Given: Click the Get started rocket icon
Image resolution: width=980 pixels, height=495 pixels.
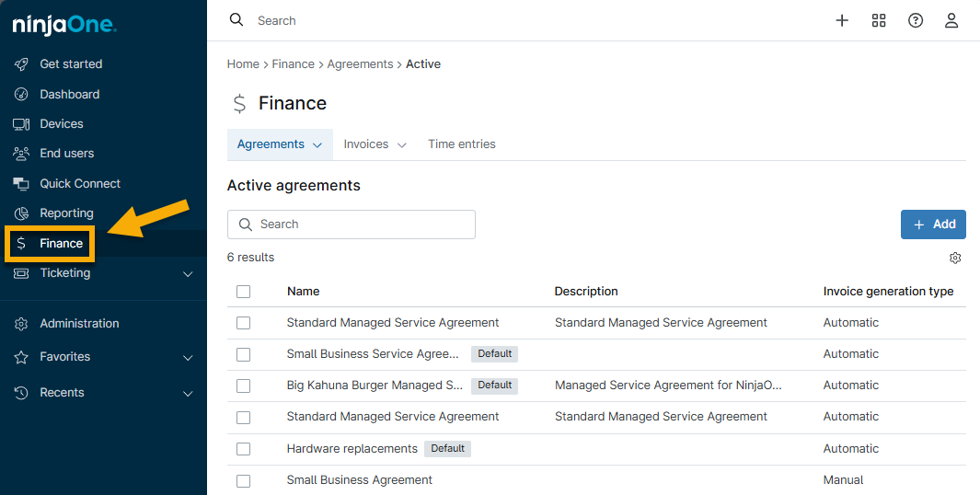Looking at the screenshot, I should click(x=21, y=64).
